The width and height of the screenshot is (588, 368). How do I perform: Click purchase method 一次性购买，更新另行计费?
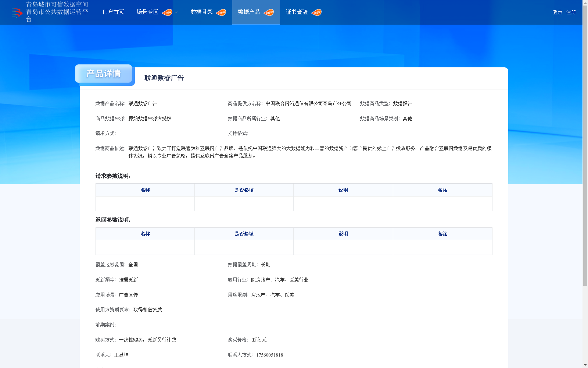[x=147, y=340]
